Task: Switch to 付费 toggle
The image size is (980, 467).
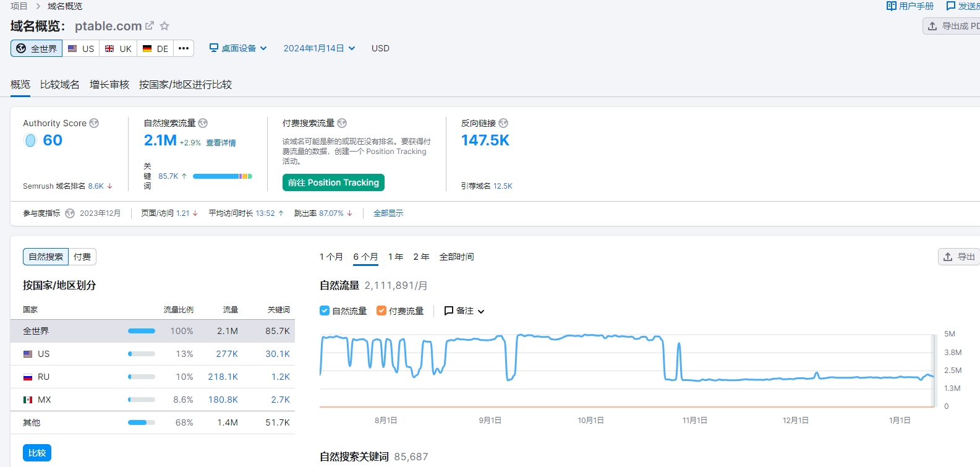Action: pyautogui.click(x=82, y=257)
